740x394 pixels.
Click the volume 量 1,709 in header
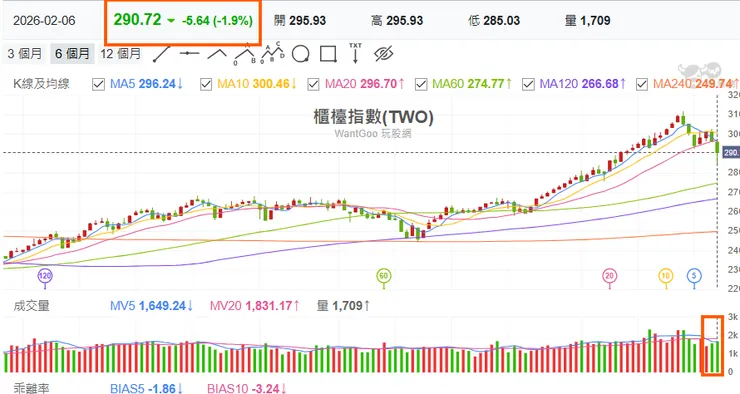588,21
